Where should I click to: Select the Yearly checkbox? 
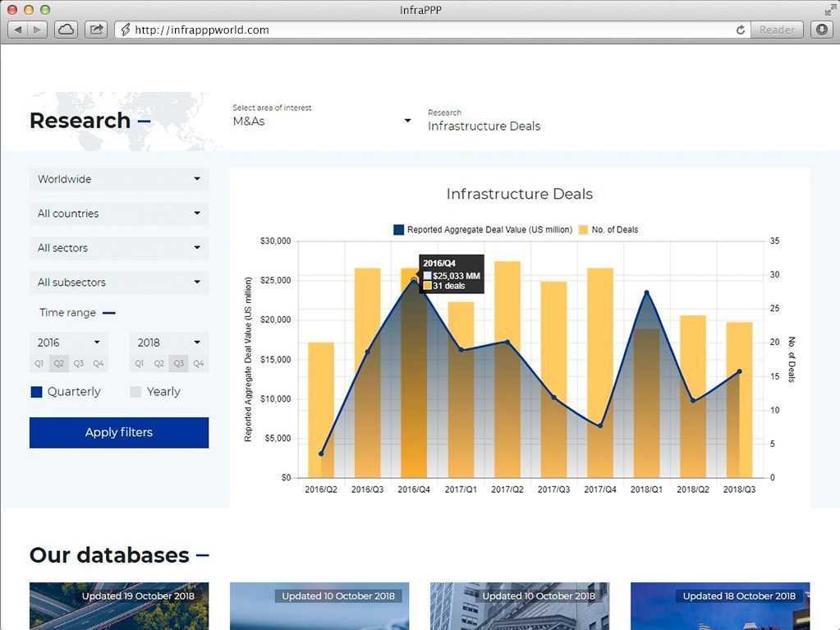(136, 392)
